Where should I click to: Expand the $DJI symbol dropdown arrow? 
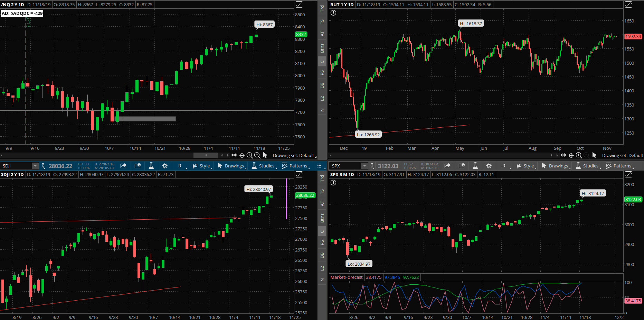[35, 166]
